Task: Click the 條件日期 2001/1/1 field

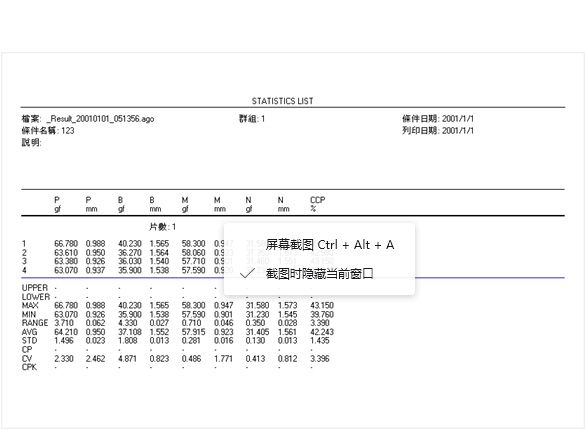Action: pyautogui.click(x=438, y=119)
